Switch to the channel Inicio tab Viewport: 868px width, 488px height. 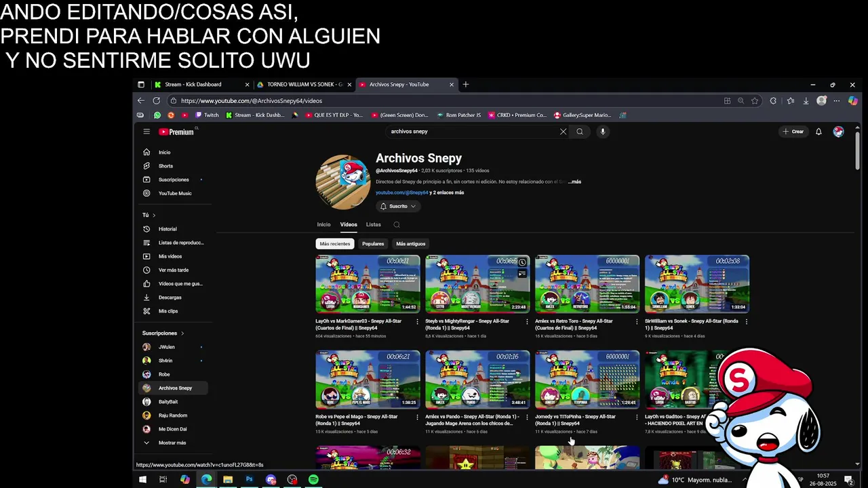tap(323, 224)
